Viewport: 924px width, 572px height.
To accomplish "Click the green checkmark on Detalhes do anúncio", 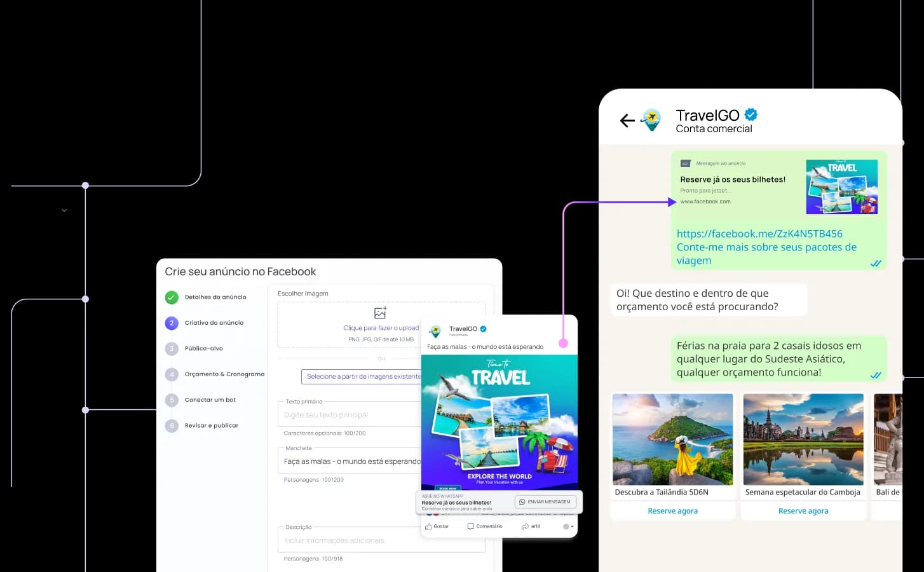I will (x=172, y=297).
